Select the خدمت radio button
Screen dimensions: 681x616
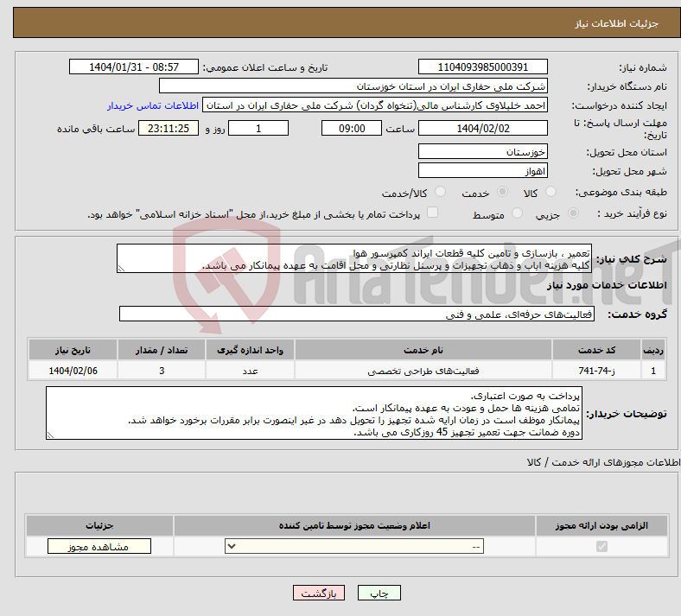[x=502, y=192]
